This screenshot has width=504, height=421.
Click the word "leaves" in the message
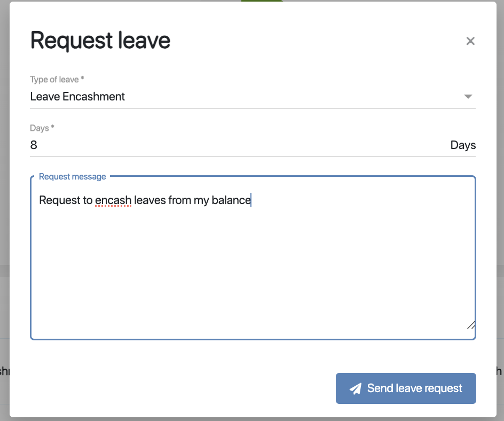(x=149, y=200)
